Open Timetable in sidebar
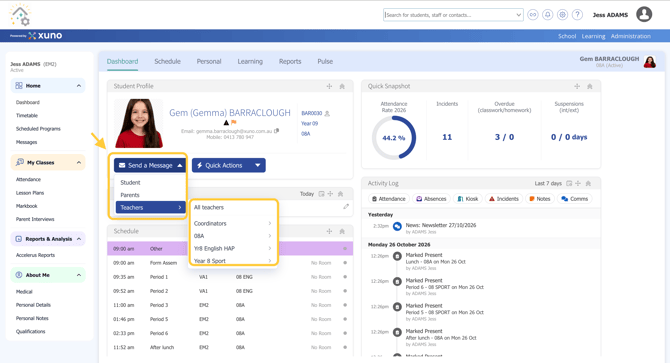 click(27, 116)
